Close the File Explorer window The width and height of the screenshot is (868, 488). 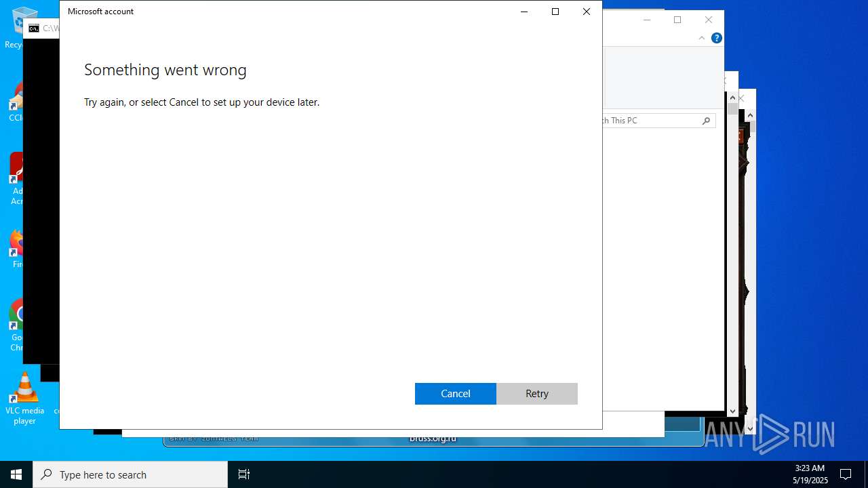point(709,20)
